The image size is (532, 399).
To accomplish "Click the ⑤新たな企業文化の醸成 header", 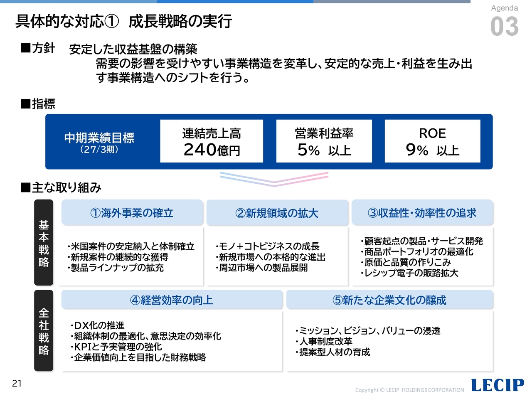I will pyautogui.click(x=389, y=300).
